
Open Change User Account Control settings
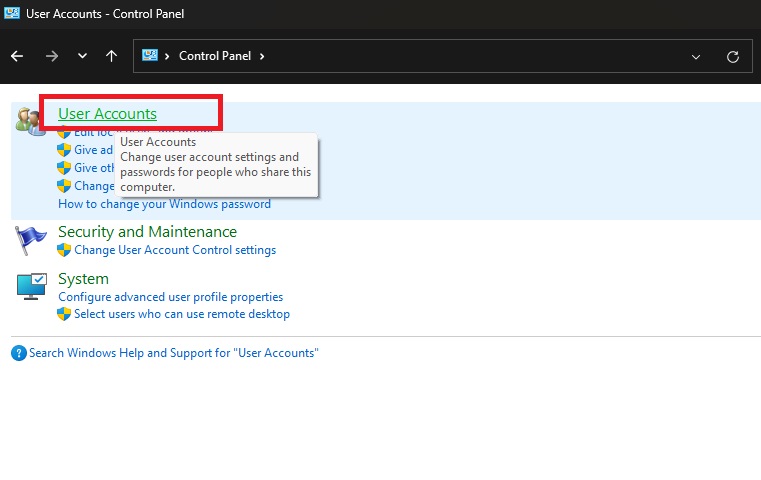175,250
